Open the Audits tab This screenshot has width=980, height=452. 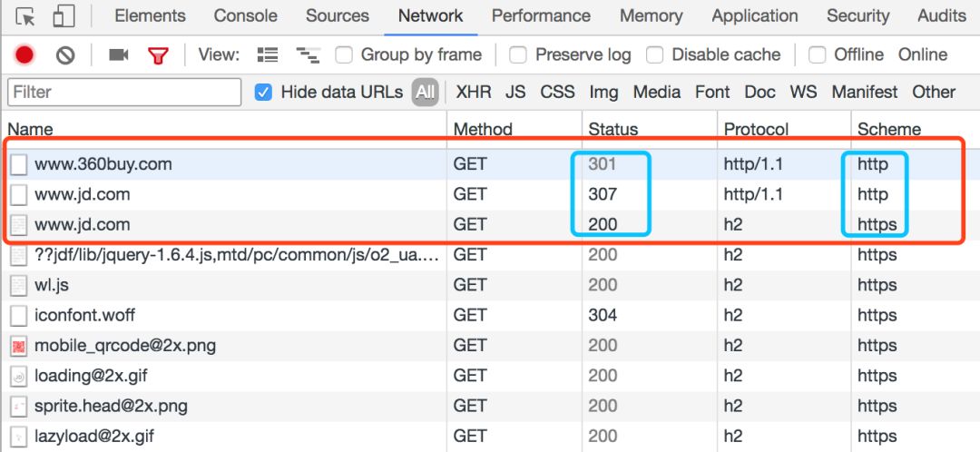(x=942, y=16)
